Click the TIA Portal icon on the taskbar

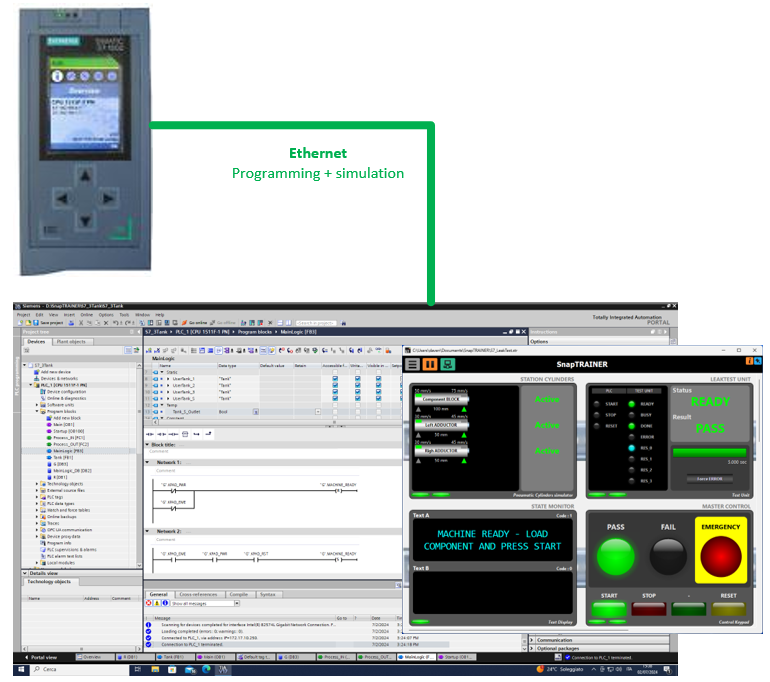(x=223, y=669)
